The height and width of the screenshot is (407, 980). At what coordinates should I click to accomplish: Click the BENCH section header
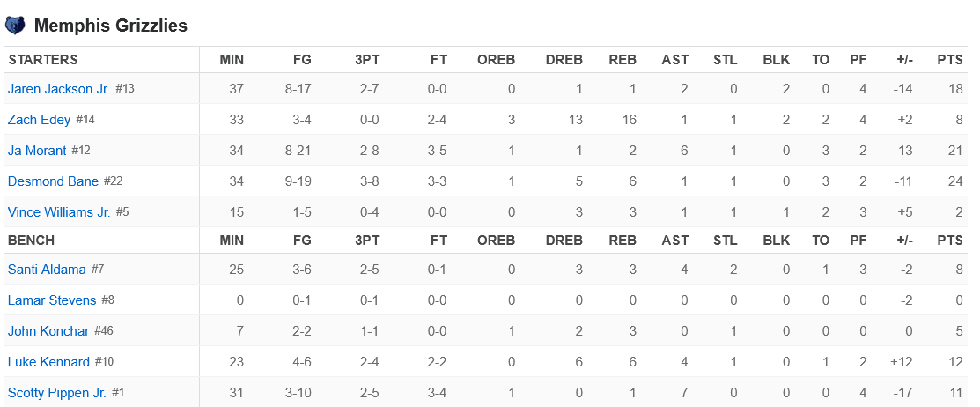click(x=32, y=240)
